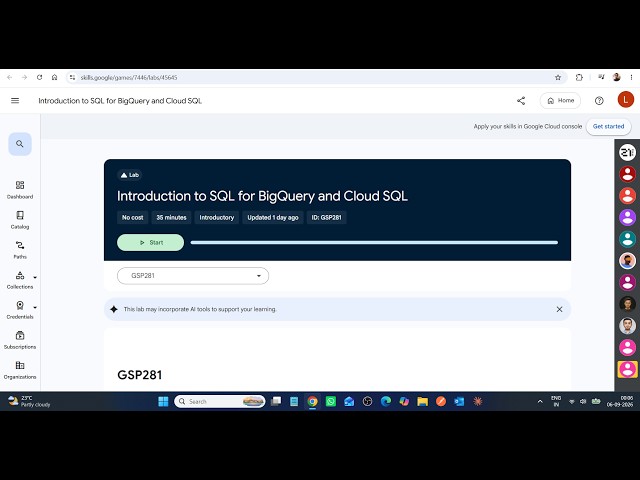The image size is (640, 480).
Task: Open Catalog in the sidebar
Action: (x=20, y=220)
